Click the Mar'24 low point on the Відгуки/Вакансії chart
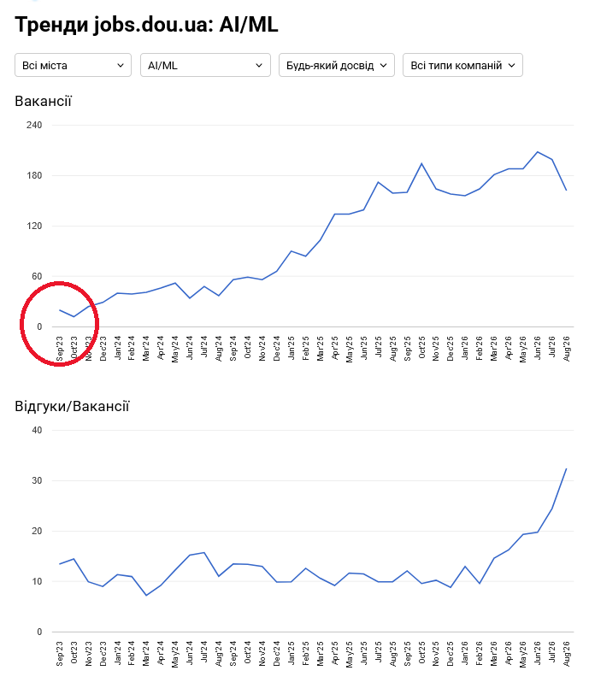Image resolution: width=589 pixels, height=700 pixels. (x=146, y=595)
